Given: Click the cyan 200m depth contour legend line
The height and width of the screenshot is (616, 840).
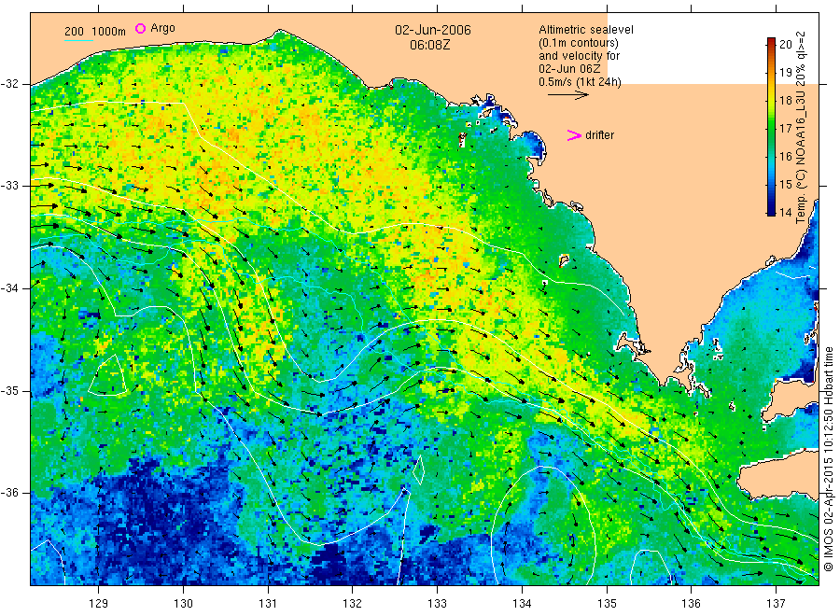Looking at the screenshot, I should [x=78, y=39].
